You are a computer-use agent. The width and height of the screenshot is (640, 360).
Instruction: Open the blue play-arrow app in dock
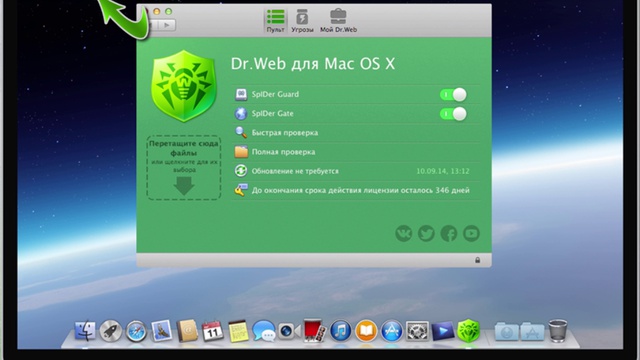pos(443,331)
